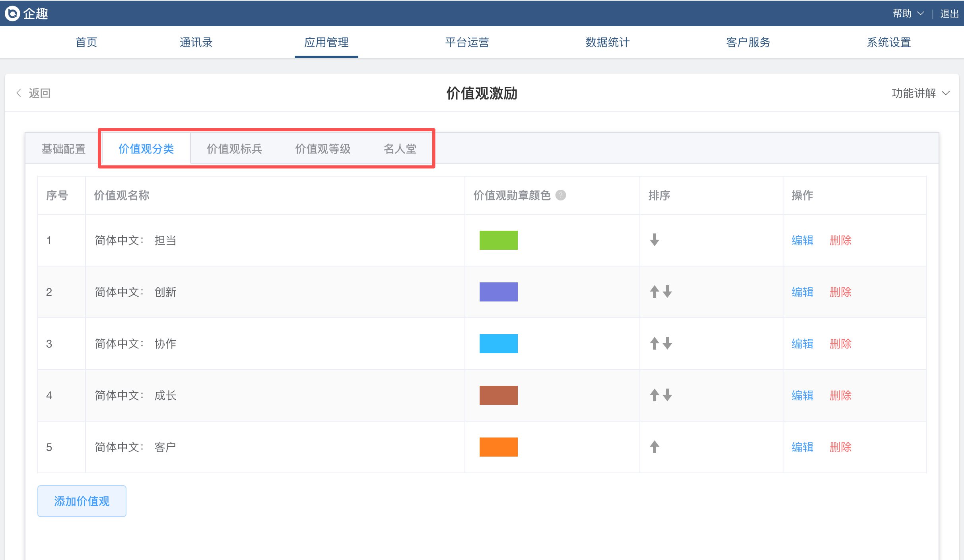Viewport: 964px width, 560px height.
Task: Click the blue badge color for 协作
Action: tap(499, 344)
